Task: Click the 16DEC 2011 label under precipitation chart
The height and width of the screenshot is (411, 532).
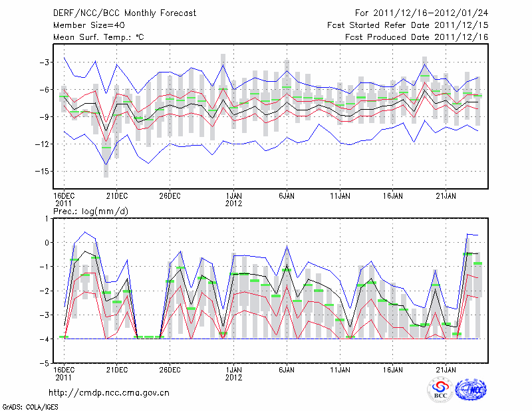Action: 63,373
